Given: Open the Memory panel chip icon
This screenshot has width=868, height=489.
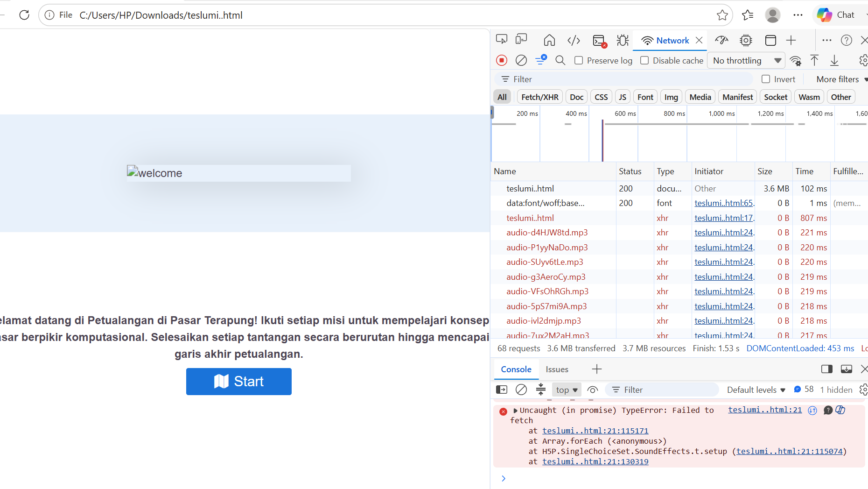Looking at the screenshot, I should (746, 40).
